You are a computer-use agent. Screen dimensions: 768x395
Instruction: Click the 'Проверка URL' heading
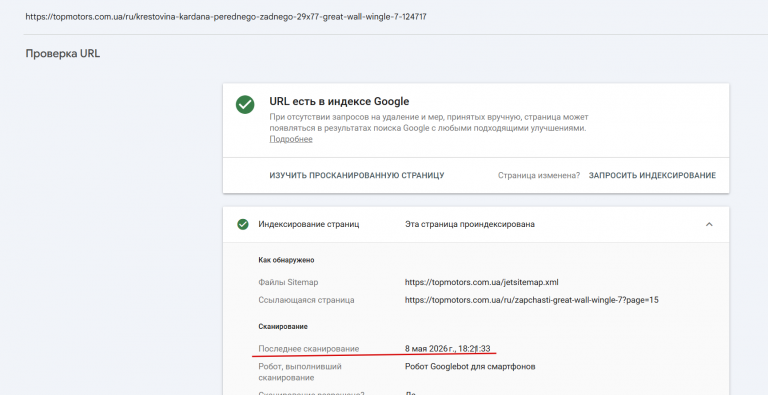[x=63, y=53]
